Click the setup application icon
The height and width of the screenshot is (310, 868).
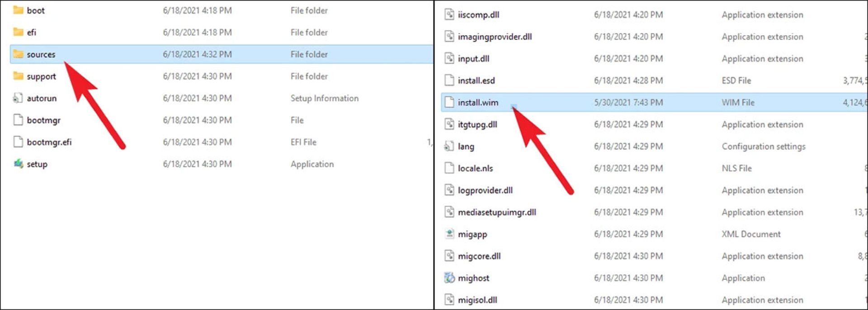point(18,164)
